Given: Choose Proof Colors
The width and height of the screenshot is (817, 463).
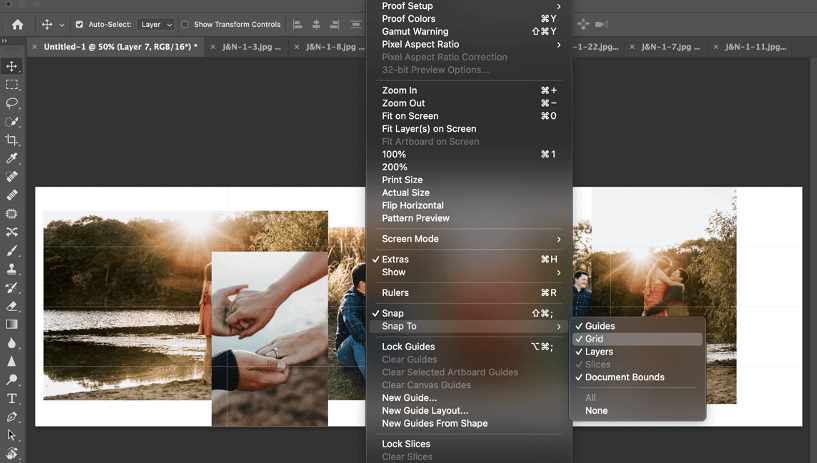Looking at the screenshot, I should (467, 19).
